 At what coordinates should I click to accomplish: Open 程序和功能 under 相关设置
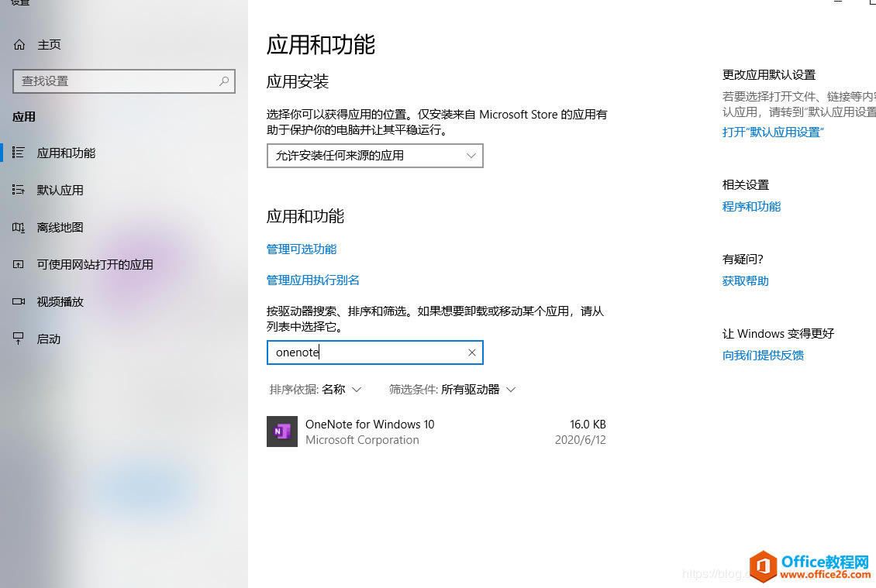751,206
